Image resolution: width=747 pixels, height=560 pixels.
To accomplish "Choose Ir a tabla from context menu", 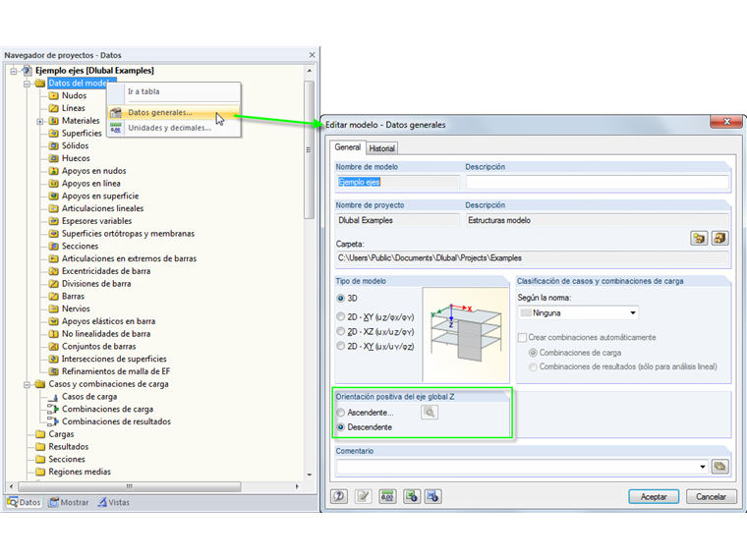I will click(174, 91).
